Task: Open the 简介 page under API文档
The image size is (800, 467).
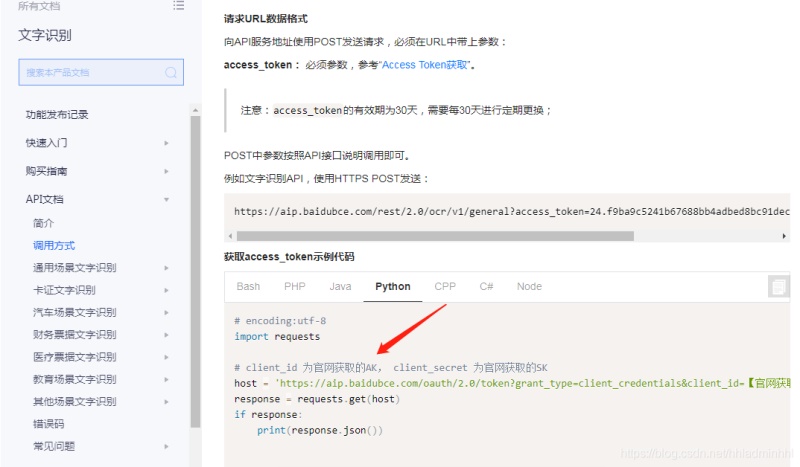Action: coord(43,223)
